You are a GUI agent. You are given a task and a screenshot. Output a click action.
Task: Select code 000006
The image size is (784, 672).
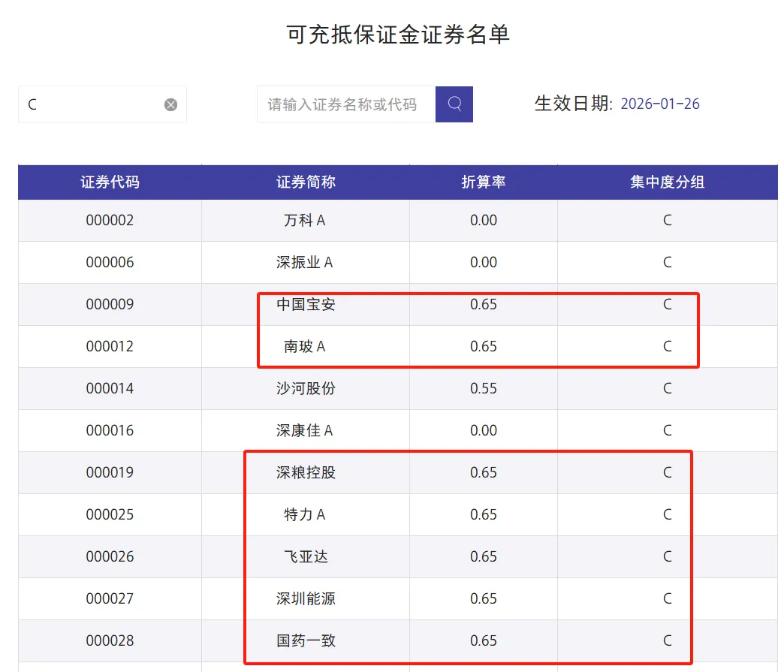click(110, 262)
